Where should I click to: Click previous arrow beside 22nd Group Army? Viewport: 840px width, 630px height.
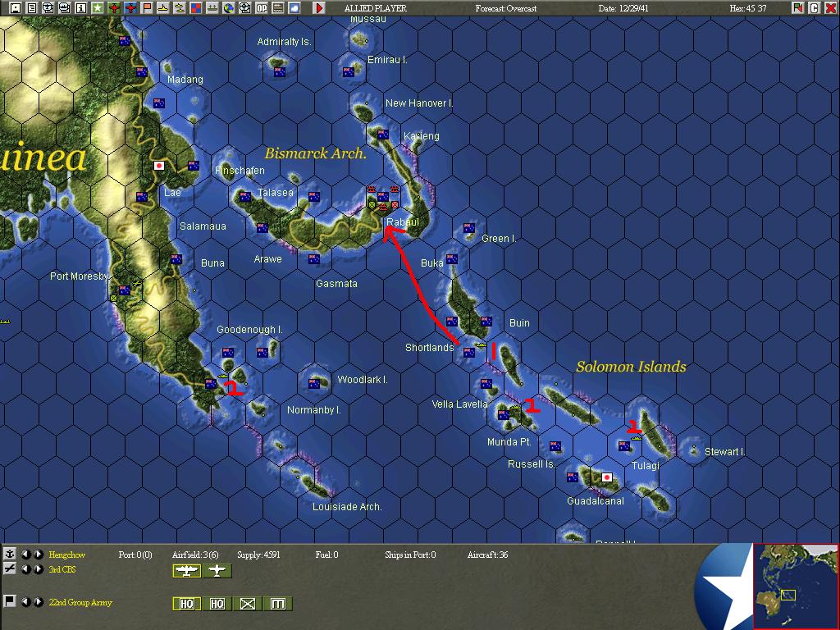(25, 602)
